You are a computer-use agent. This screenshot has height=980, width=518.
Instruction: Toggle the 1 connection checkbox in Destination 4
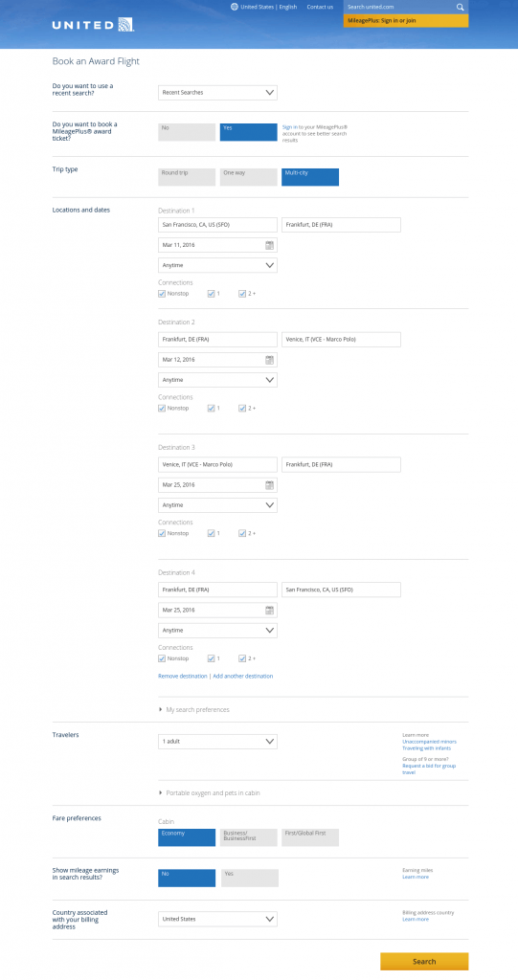(212, 658)
